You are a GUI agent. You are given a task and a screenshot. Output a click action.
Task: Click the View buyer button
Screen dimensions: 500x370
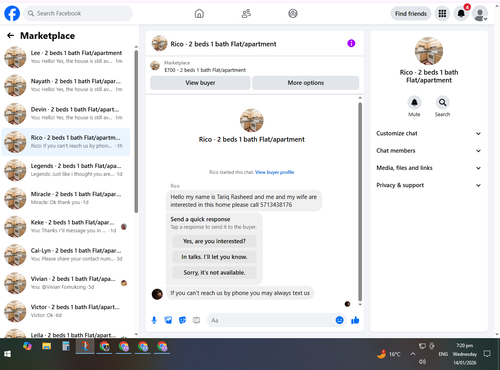pos(200,83)
